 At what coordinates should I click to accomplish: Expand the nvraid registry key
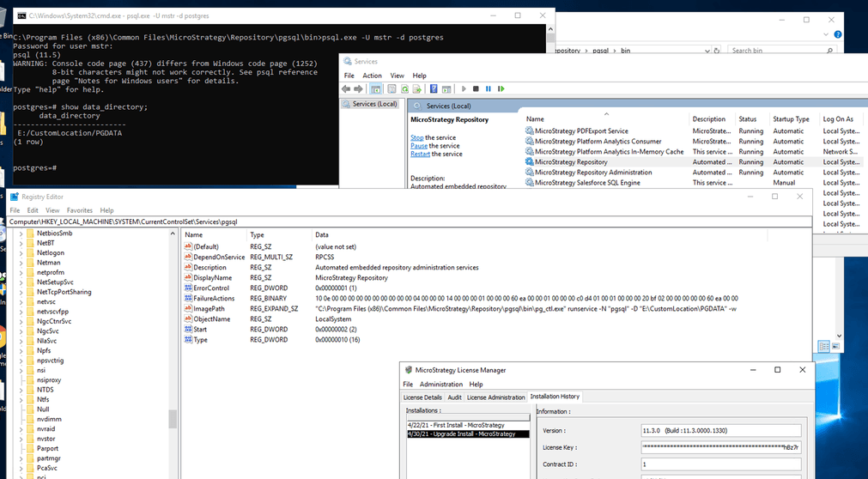pos(21,429)
